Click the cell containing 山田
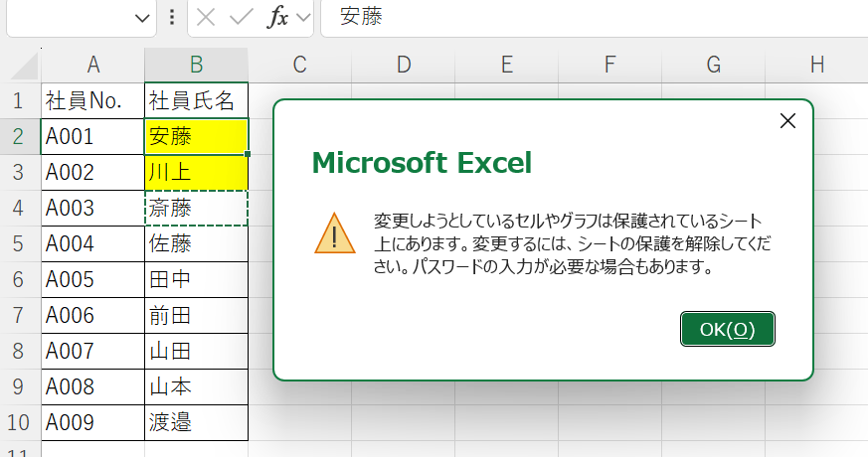Screen dimensions: 868x457 point(197,351)
